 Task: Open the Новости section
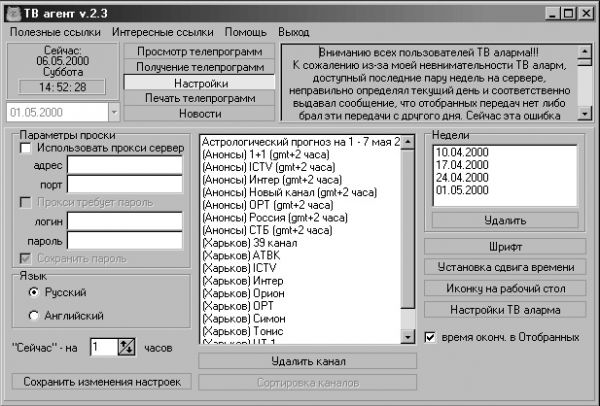pos(199,114)
